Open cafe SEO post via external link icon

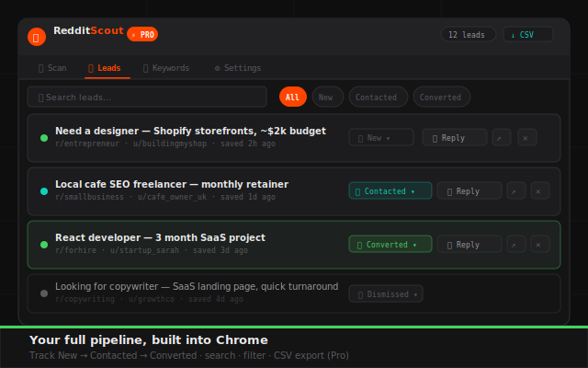click(x=516, y=190)
